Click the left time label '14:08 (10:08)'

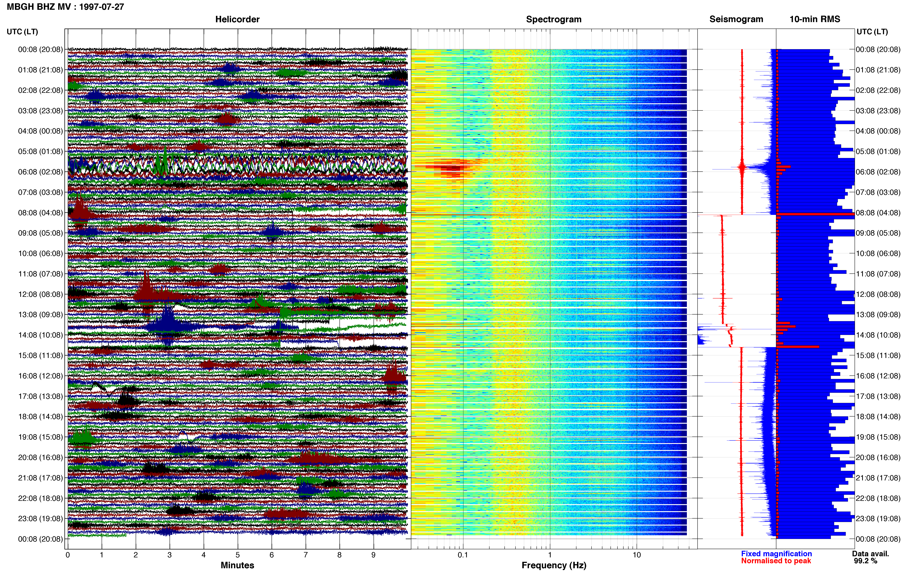coord(40,335)
